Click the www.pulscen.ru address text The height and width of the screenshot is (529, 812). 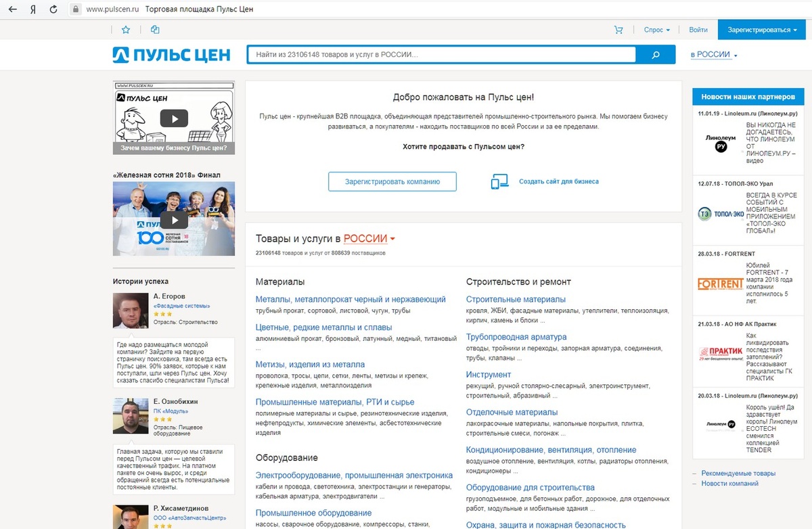click(112, 10)
